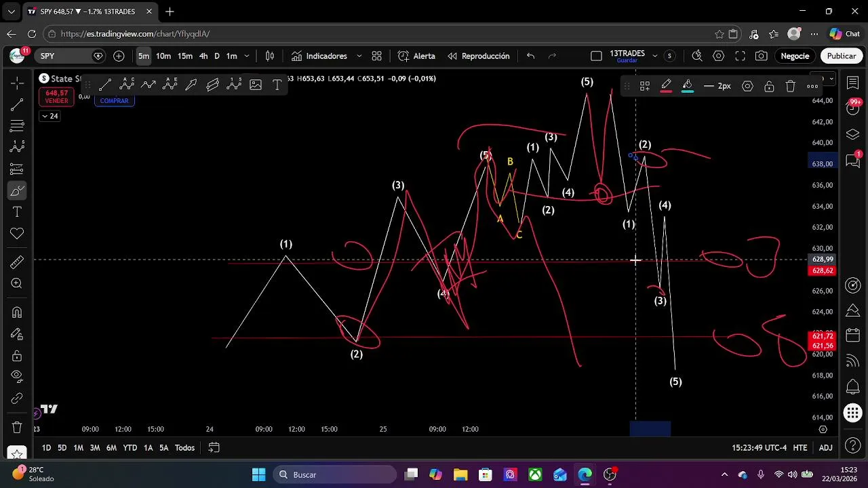868x488 pixels.
Task: Open the pattern tools group in sidebar
Action: [x=17, y=147]
